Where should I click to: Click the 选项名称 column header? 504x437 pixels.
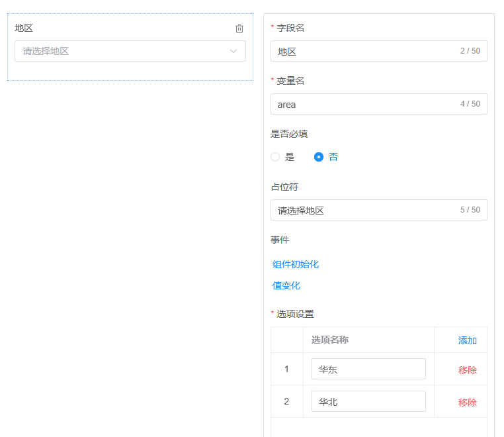[x=330, y=340]
